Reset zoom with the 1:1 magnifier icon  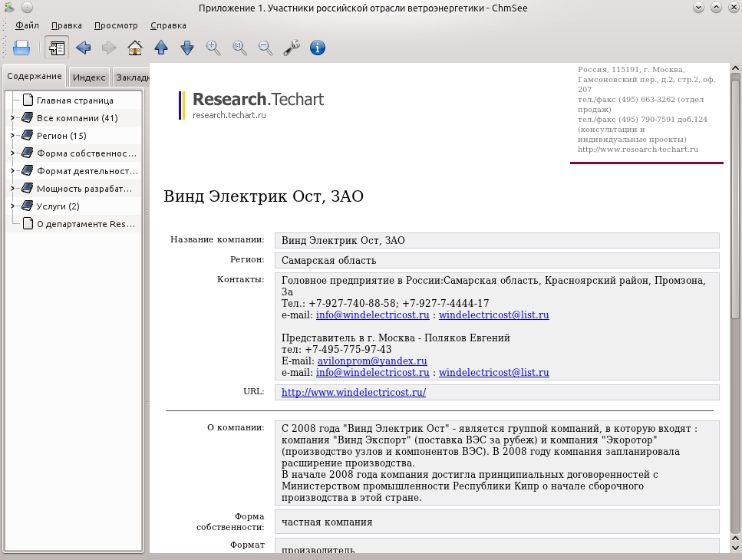(239, 48)
